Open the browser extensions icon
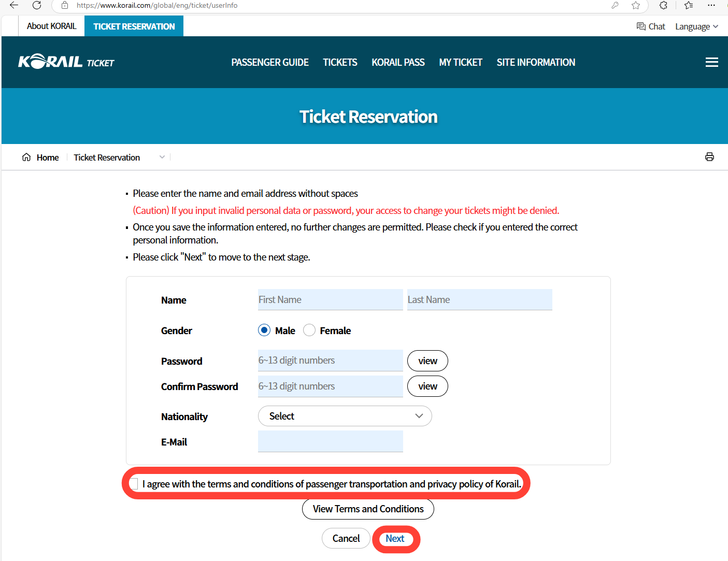Image resolution: width=728 pixels, height=561 pixels. click(x=663, y=5)
